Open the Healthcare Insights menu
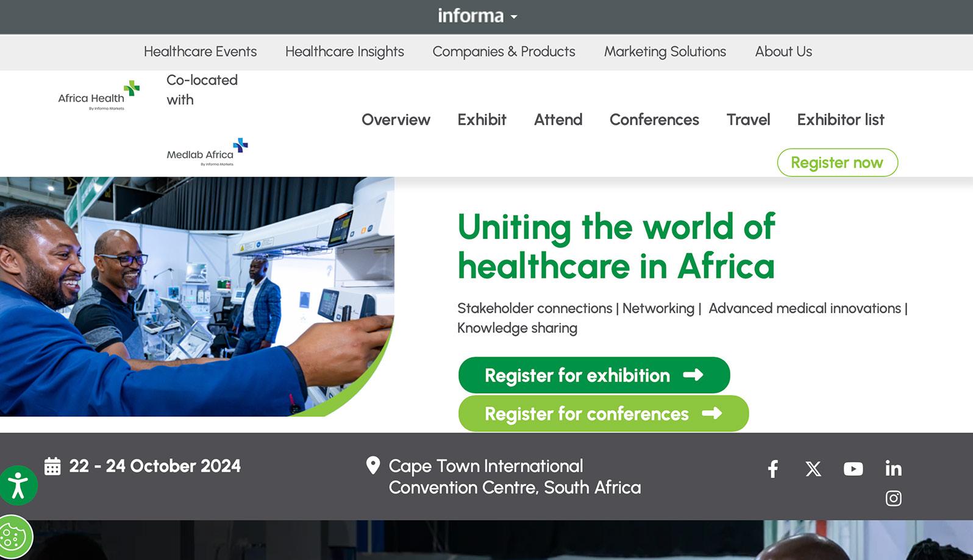Viewport: 973px width, 560px height. [344, 52]
